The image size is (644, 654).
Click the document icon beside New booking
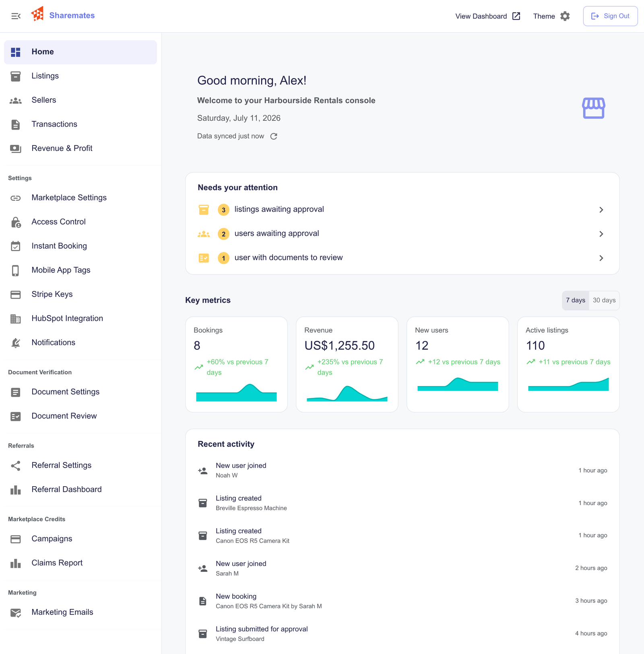(203, 601)
